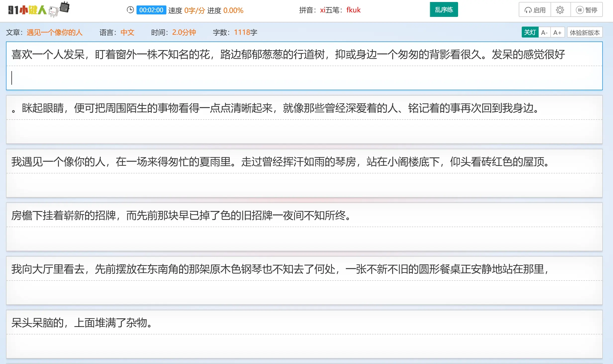Viewport: 613px width, 364px height.
Task: Focus the first typing input line
Action: pos(304,78)
